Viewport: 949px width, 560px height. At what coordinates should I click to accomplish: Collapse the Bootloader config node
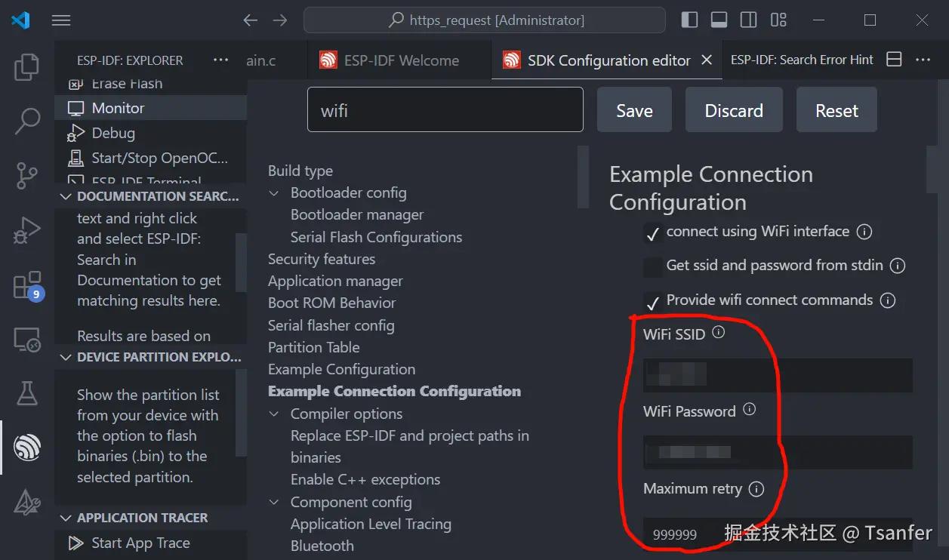274,193
